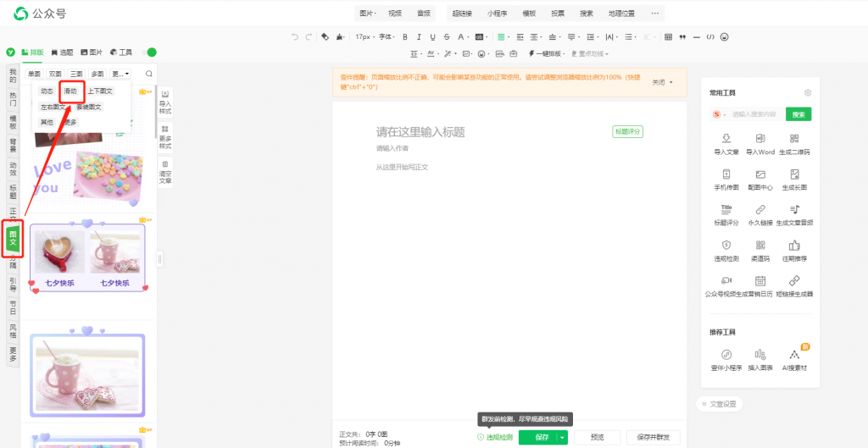Toggle italic formatting
The height and width of the screenshot is (448, 868).
point(419,37)
